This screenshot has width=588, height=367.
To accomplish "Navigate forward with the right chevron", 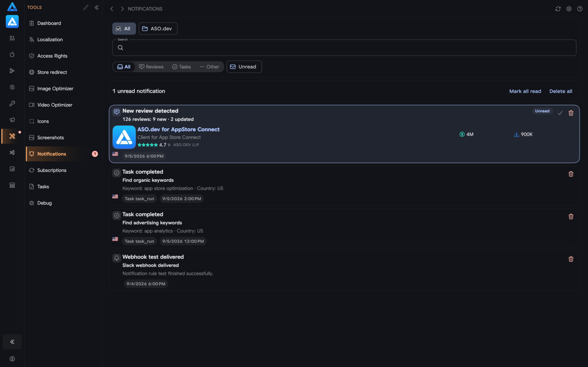I will (x=122, y=9).
